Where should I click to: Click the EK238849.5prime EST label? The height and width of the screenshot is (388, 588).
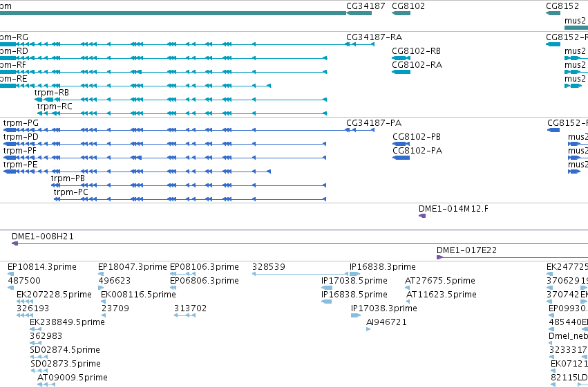[x=67, y=323]
